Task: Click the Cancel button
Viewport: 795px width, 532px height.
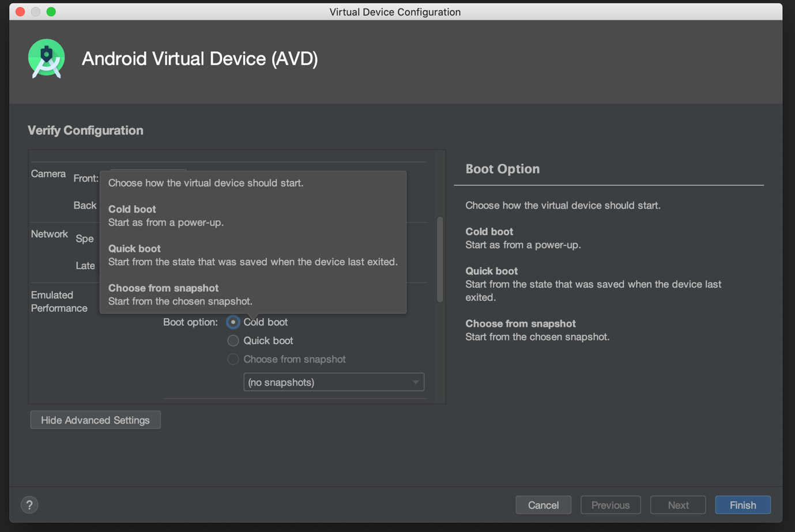Action: tap(543, 505)
